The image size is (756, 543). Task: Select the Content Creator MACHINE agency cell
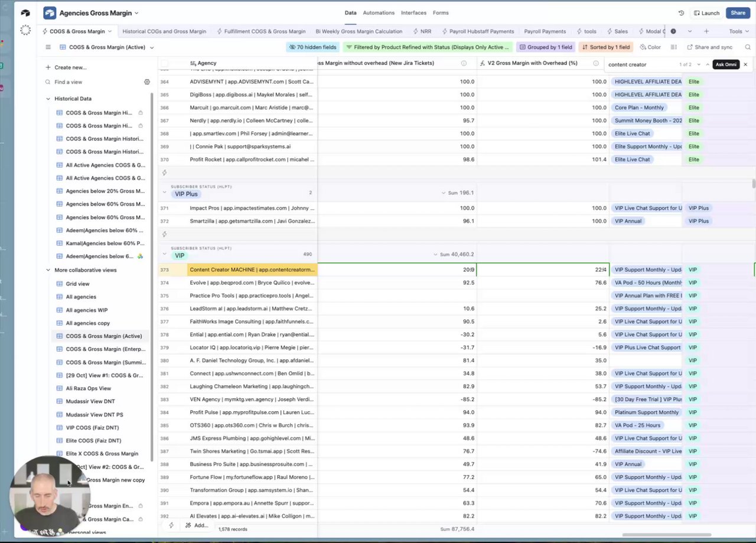[x=252, y=269]
